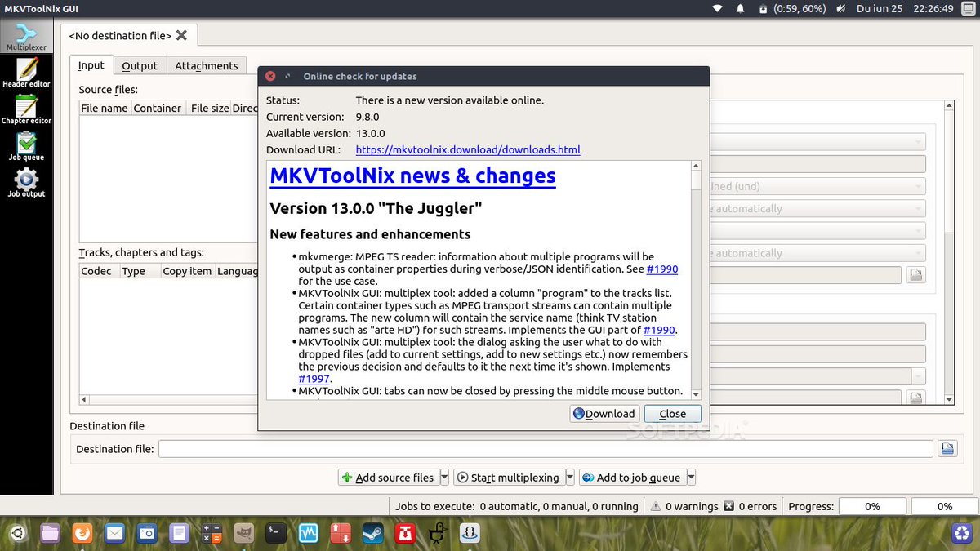The image size is (980, 551).
Task: Open the notifications bell in the top bar
Action: point(741,9)
